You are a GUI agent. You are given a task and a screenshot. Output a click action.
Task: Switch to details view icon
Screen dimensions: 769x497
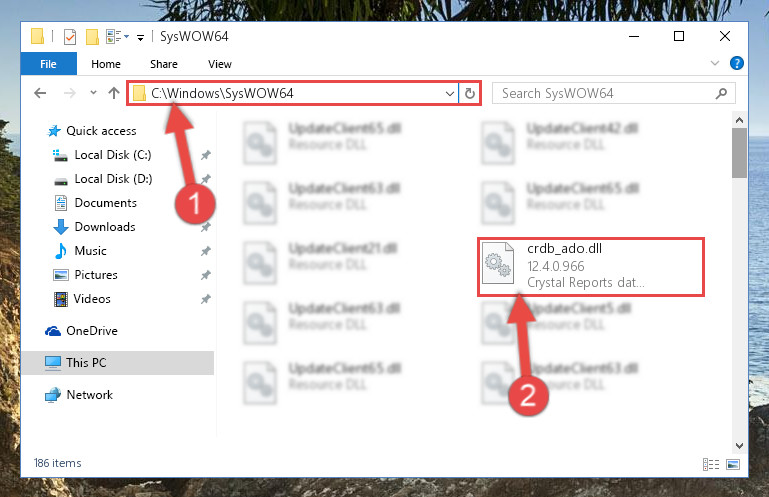[x=711, y=464]
